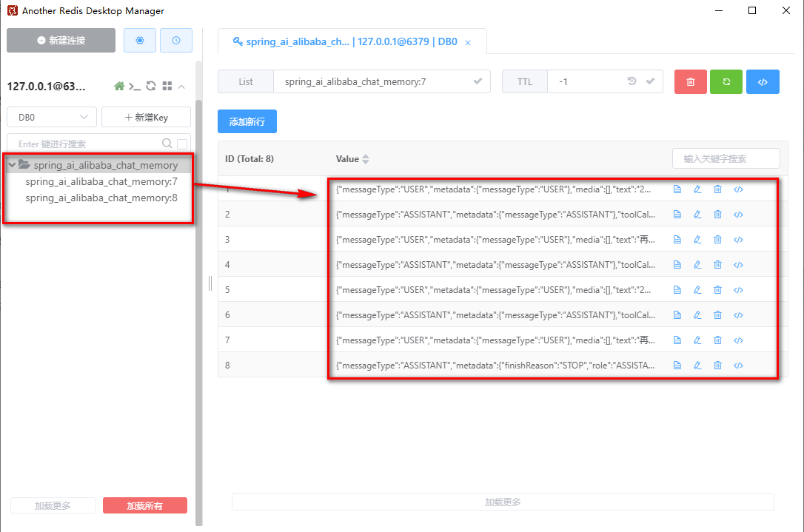View full text of row 8

677,366
